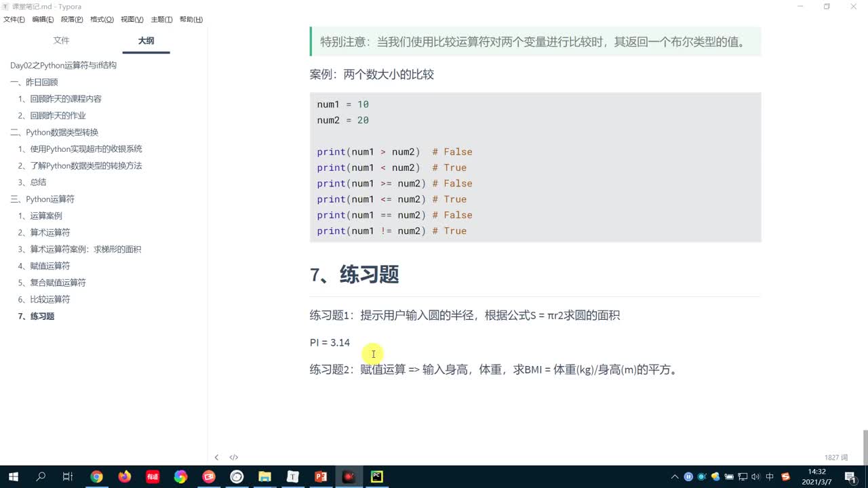
Task: Open the red screen recorder app on taskbar
Action: pyautogui.click(x=208, y=476)
